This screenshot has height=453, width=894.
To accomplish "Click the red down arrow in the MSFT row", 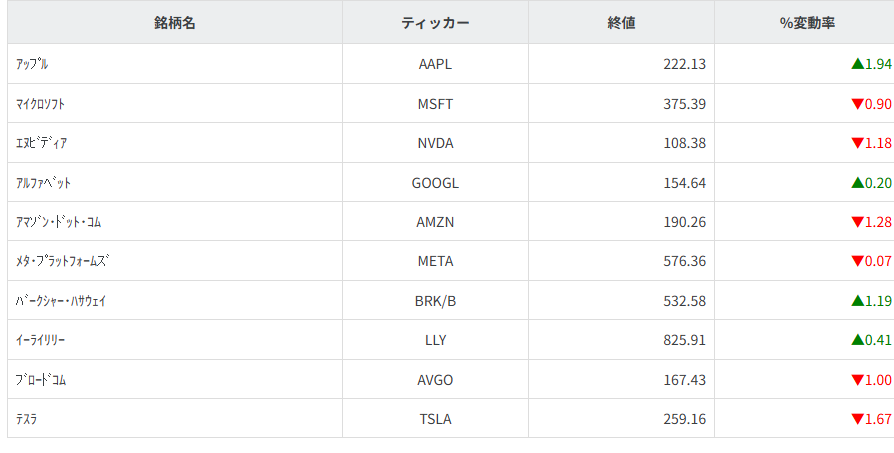I will pos(857,104).
